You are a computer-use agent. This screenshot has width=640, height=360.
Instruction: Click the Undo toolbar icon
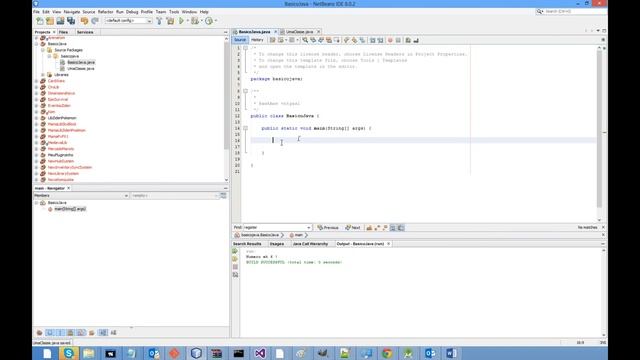pyautogui.click(x=84, y=21)
